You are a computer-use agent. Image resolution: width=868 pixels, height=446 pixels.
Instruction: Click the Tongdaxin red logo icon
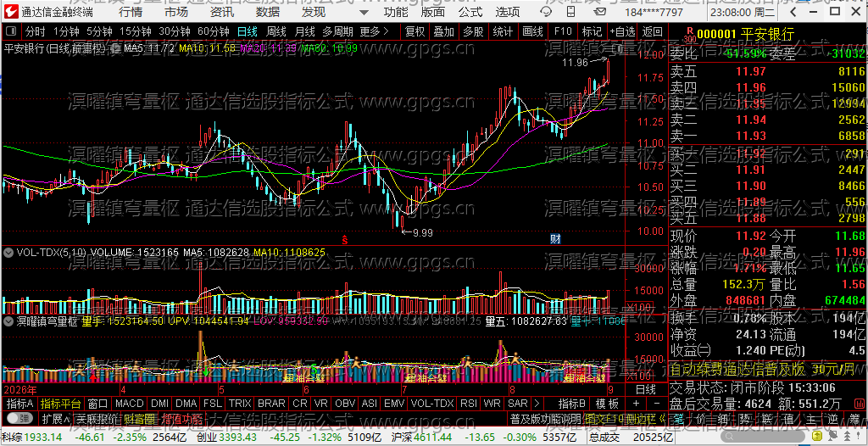click(12, 10)
